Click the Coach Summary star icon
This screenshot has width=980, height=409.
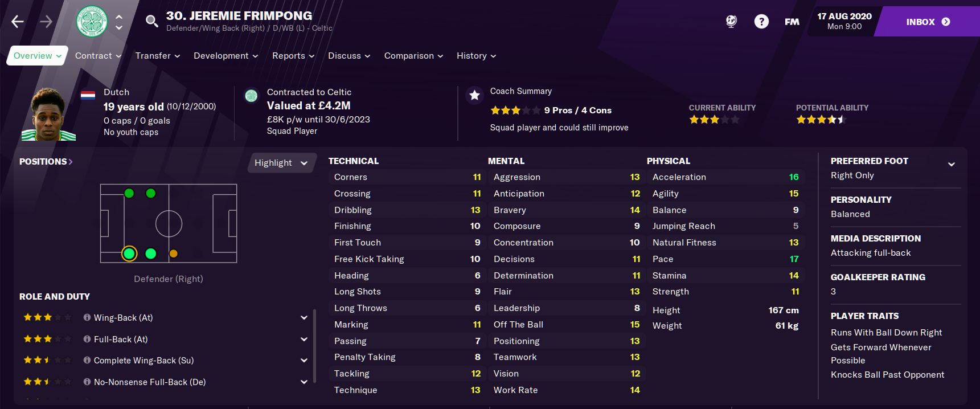coord(474,95)
